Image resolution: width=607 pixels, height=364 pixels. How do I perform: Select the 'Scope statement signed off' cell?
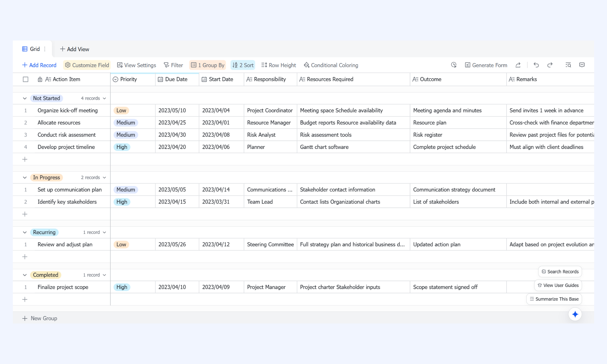click(458, 287)
